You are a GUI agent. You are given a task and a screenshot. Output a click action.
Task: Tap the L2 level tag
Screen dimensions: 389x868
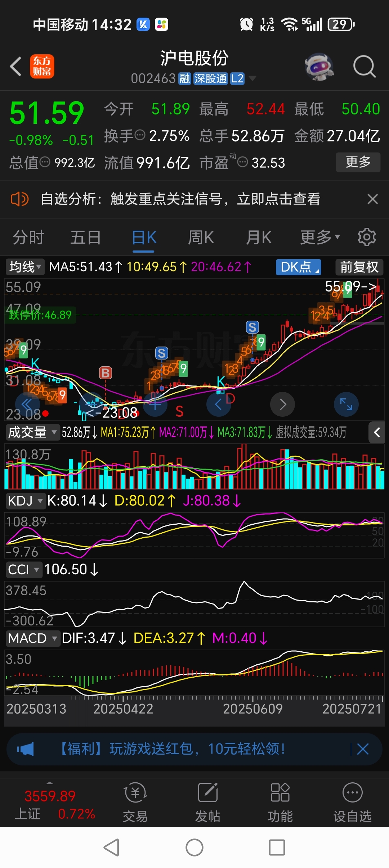coord(237,78)
